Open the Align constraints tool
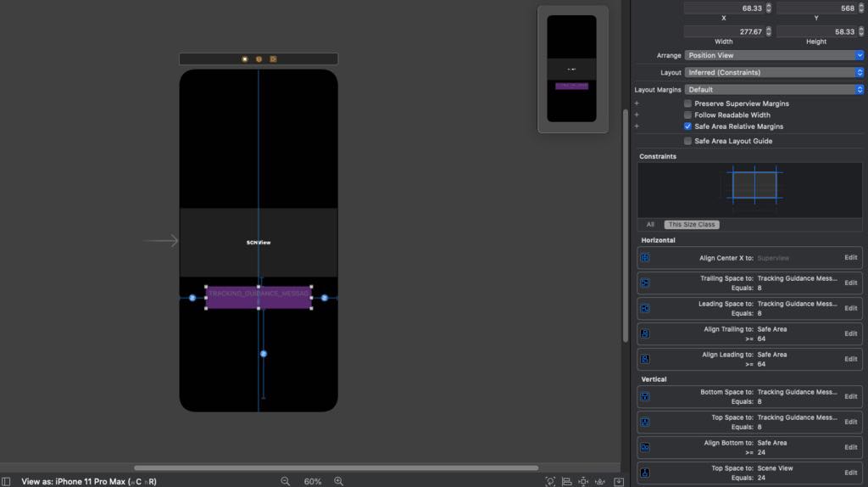 [x=567, y=481]
